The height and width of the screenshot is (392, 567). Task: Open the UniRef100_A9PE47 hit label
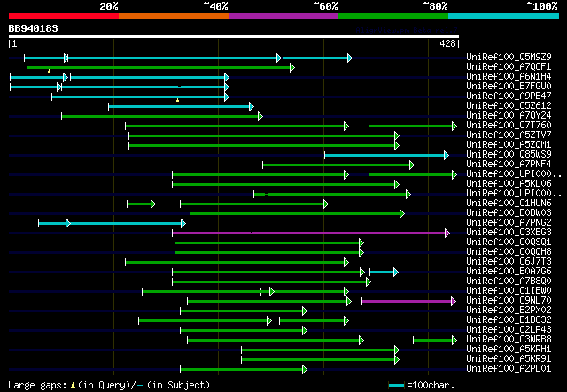coord(509,96)
